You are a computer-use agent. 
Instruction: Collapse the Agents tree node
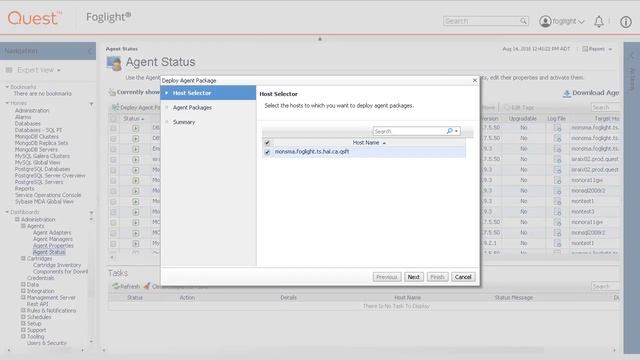click(x=23, y=226)
